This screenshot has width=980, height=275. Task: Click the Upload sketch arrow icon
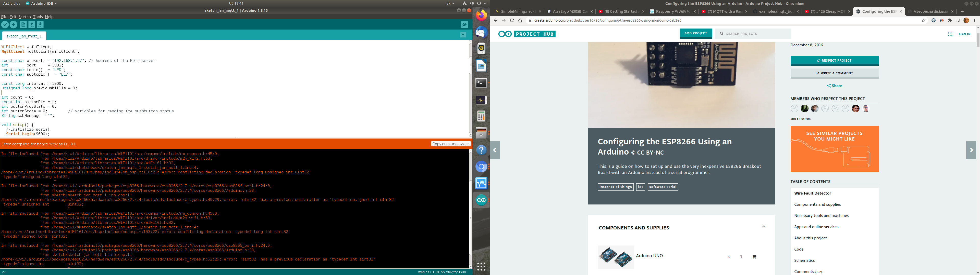point(13,25)
